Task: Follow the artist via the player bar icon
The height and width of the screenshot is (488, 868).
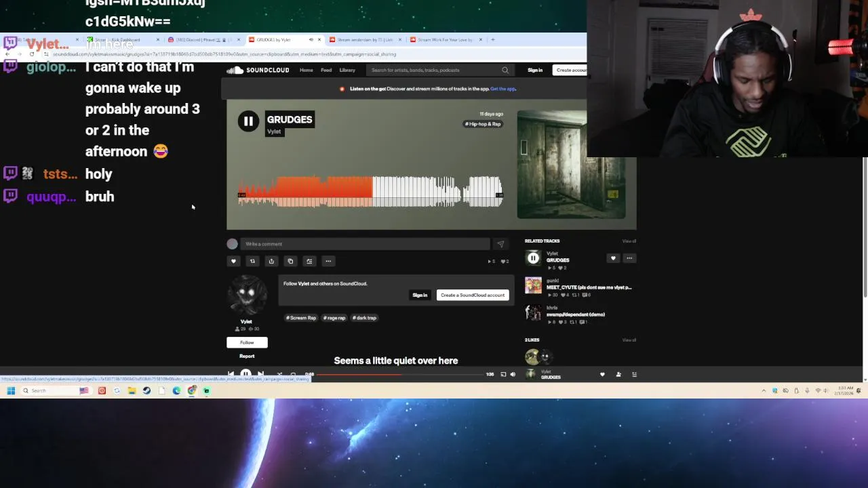Action: tap(618, 374)
